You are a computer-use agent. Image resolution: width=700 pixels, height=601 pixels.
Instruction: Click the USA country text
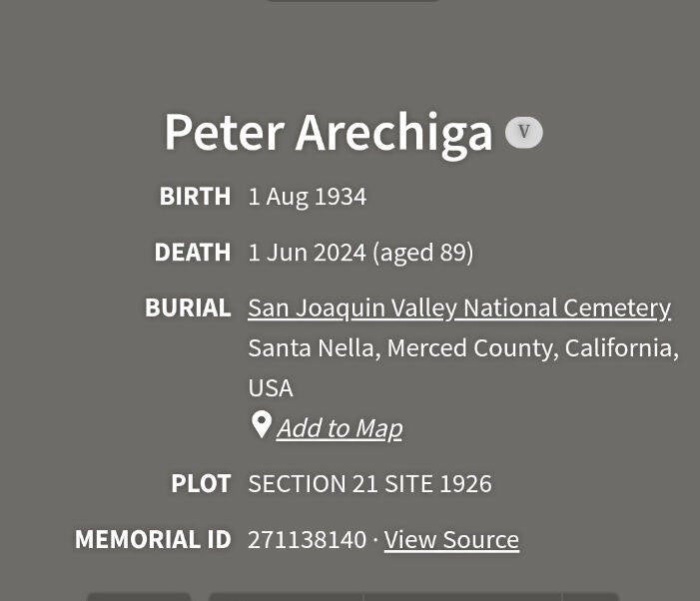(271, 388)
